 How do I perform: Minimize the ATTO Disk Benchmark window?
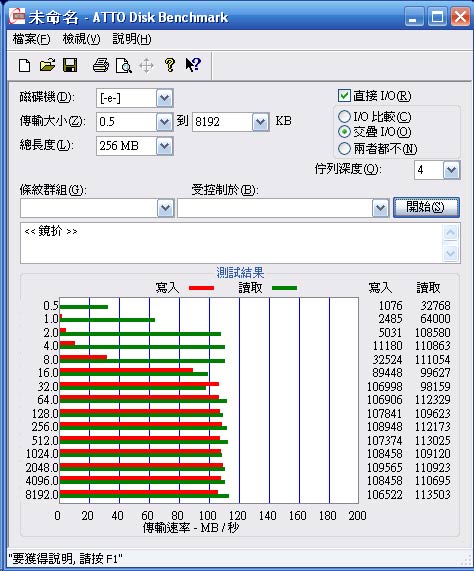click(x=414, y=17)
